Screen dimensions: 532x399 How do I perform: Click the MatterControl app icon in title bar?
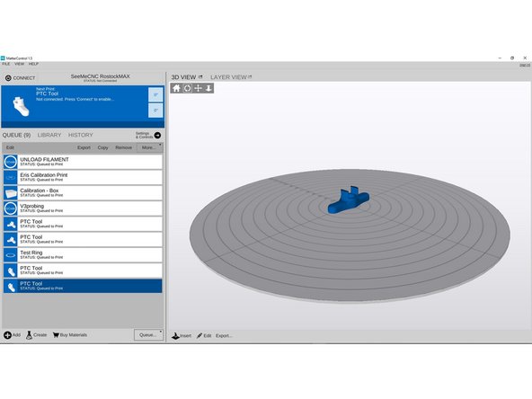(3, 58)
